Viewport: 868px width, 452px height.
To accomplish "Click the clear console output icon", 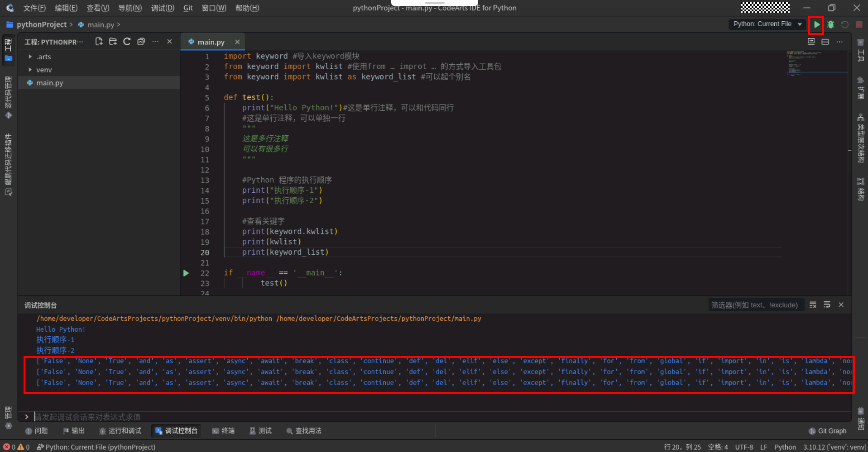I will point(813,305).
